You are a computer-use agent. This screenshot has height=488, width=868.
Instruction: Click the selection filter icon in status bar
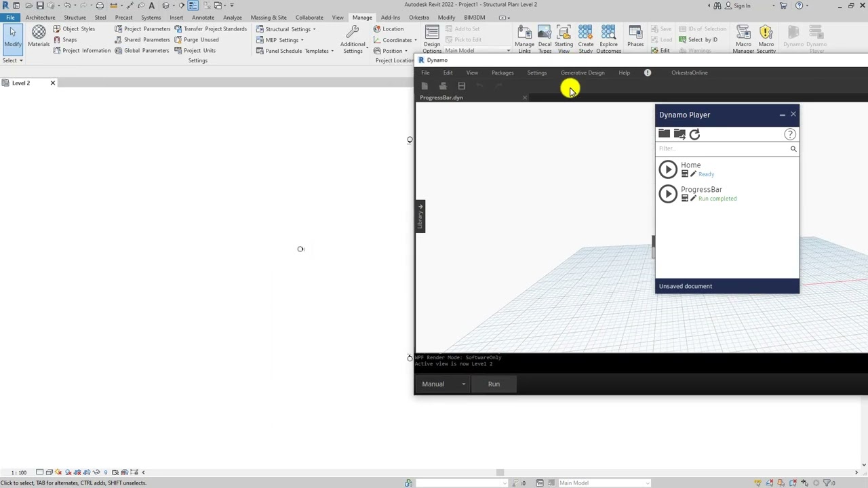(829, 483)
